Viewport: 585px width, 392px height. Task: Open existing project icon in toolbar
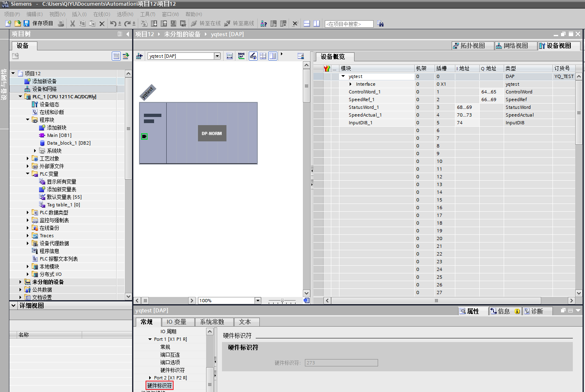tap(17, 24)
